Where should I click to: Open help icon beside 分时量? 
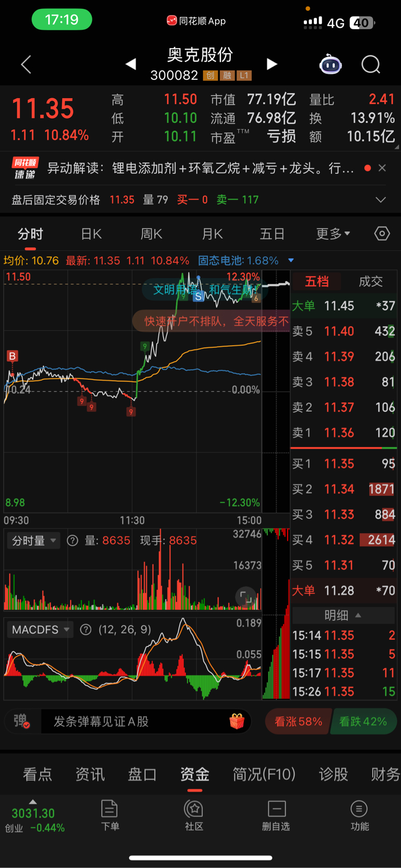click(73, 541)
